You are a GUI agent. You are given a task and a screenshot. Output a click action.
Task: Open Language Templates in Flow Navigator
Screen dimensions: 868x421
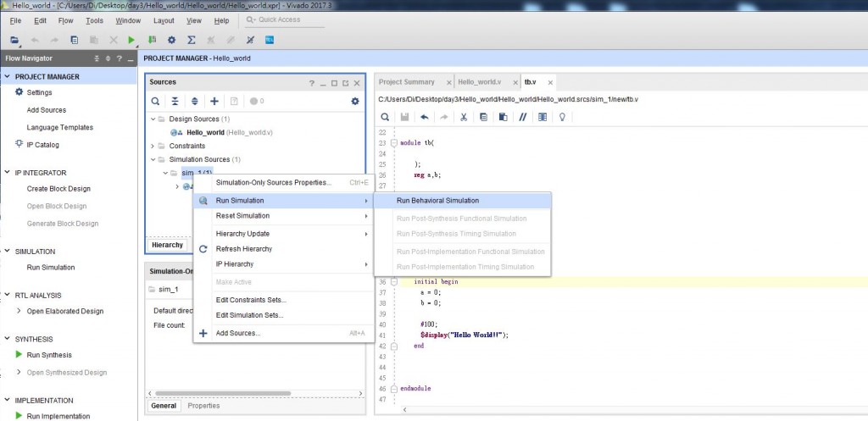(x=60, y=127)
